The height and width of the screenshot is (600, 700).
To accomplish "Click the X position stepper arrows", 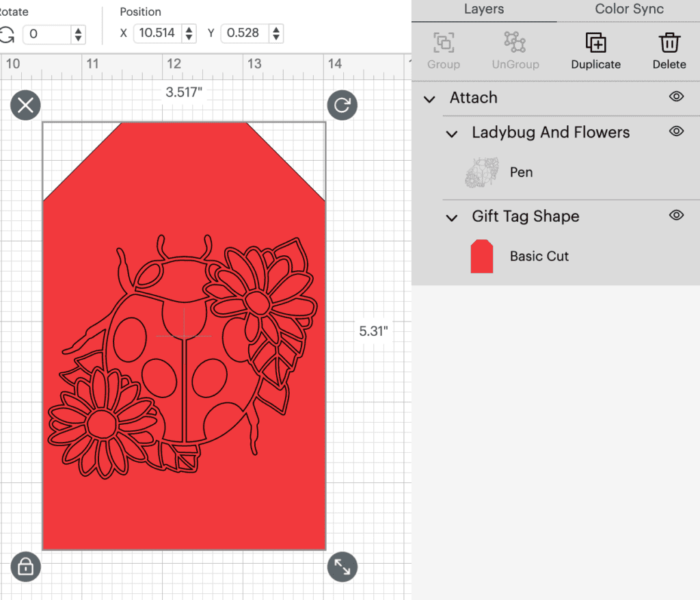I will tap(189, 34).
